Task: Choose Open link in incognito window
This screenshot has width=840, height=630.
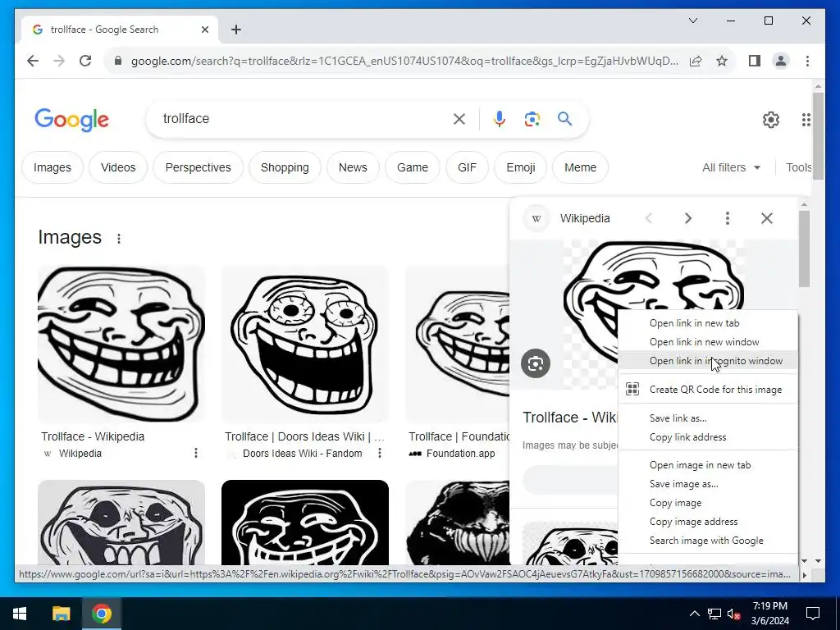Action: click(708, 361)
